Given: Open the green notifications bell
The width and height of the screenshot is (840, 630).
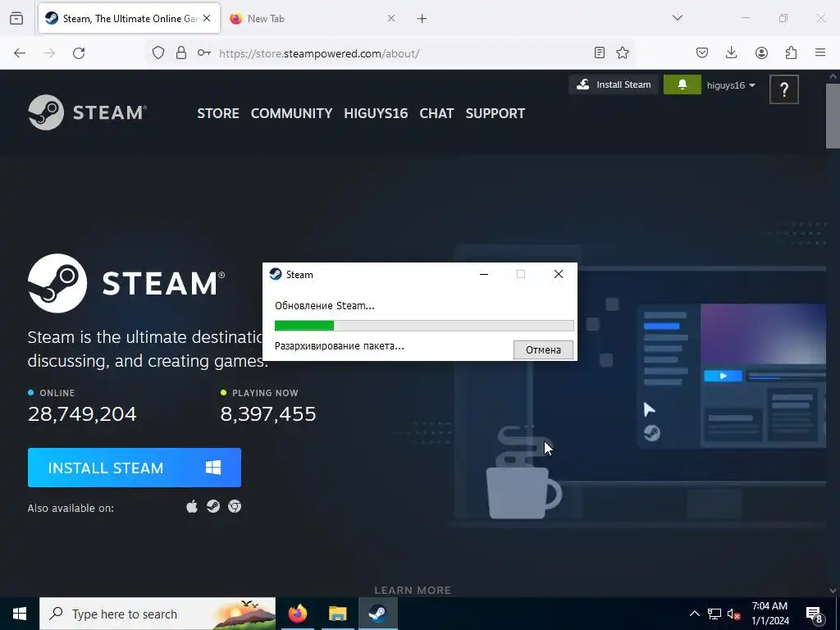Looking at the screenshot, I should coord(682,84).
